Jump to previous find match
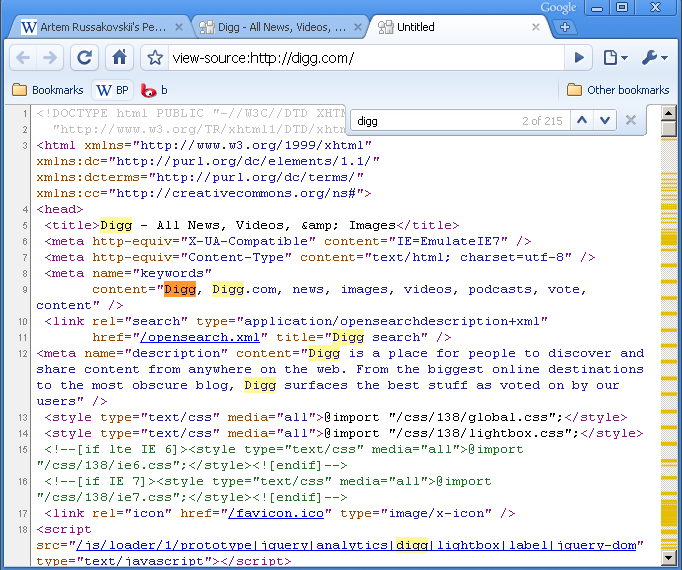The image size is (682, 570). pos(582,120)
